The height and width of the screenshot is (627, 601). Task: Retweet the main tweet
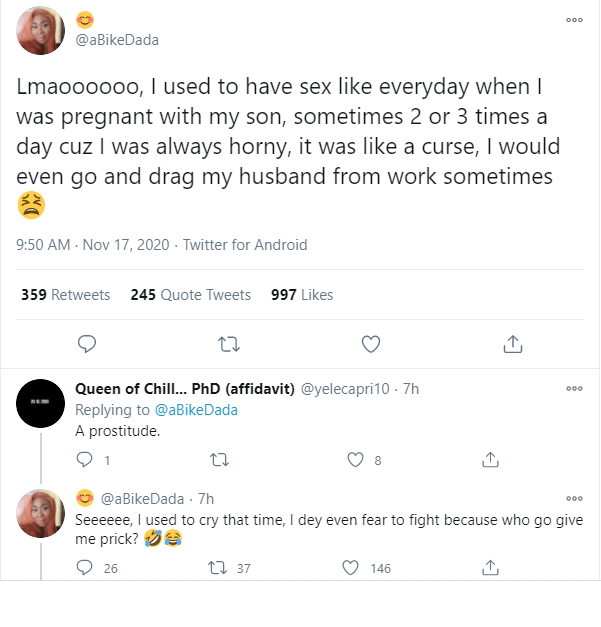coord(229,344)
